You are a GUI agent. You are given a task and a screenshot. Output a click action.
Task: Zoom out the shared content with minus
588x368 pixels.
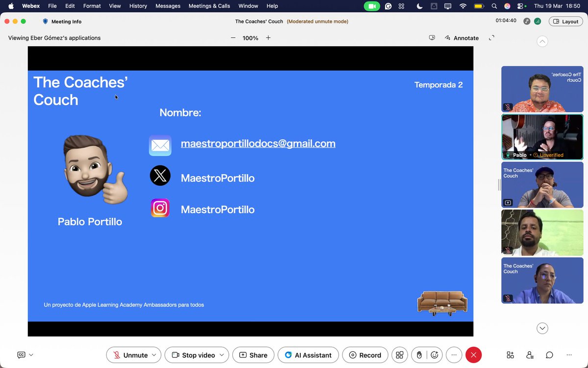coord(233,38)
